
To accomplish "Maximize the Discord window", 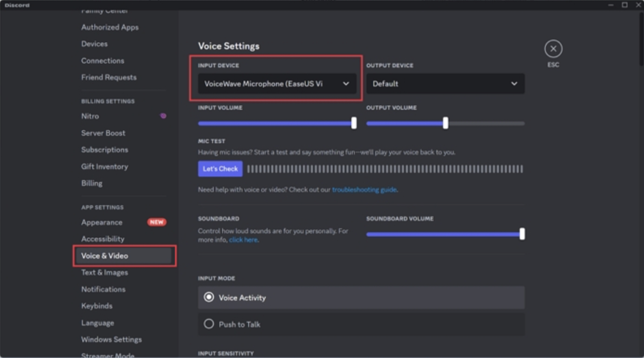I will (x=625, y=5).
